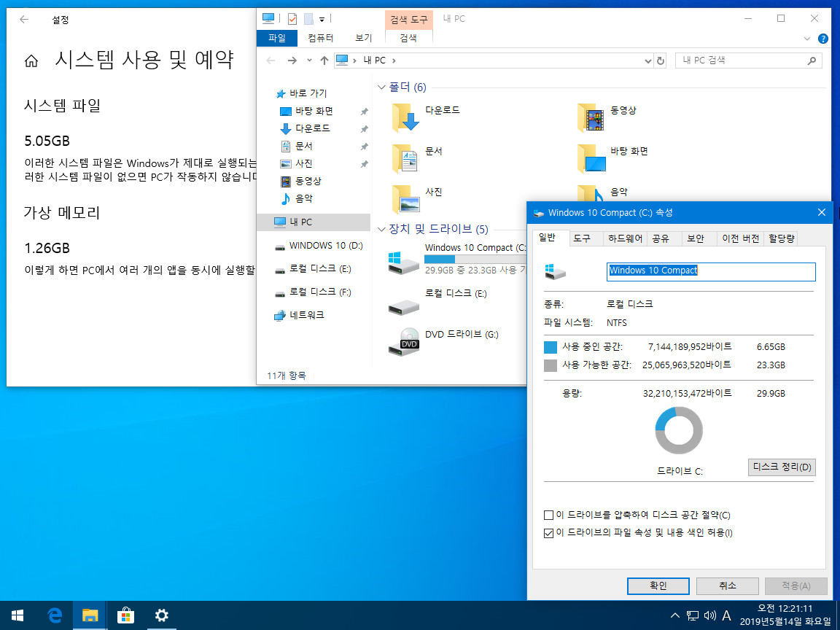Click the gray free space color square
The image size is (840, 630).
[x=551, y=365]
